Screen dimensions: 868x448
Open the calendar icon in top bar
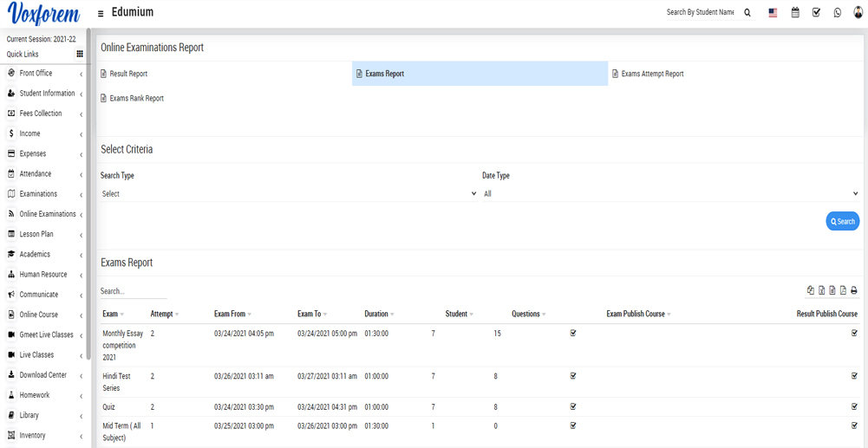coord(795,13)
